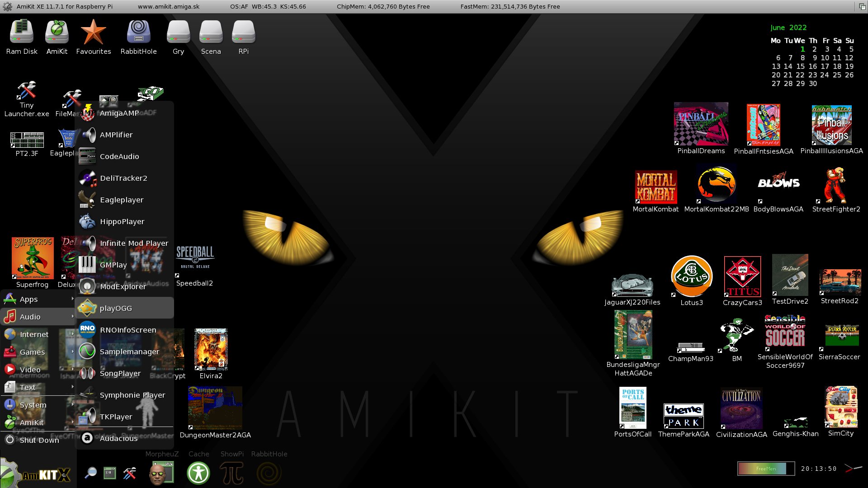Launch the Genghis-Khan game icon
This screenshot has height=488, width=868.
point(795,423)
